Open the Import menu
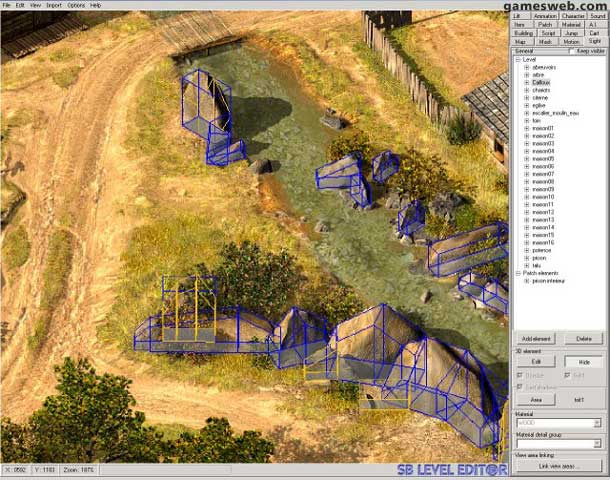The image size is (610, 480). point(53,5)
